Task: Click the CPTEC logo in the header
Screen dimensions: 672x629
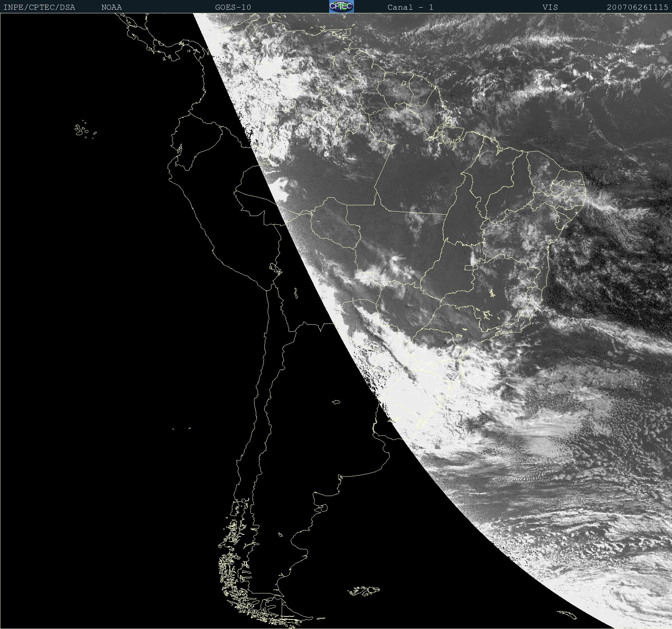Action: point(341,6)
